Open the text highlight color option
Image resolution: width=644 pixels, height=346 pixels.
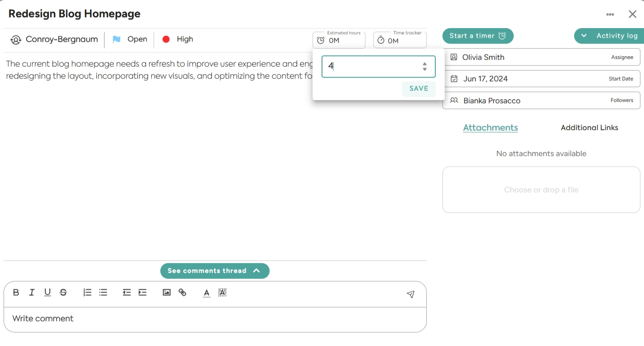(x=222, y=293)
